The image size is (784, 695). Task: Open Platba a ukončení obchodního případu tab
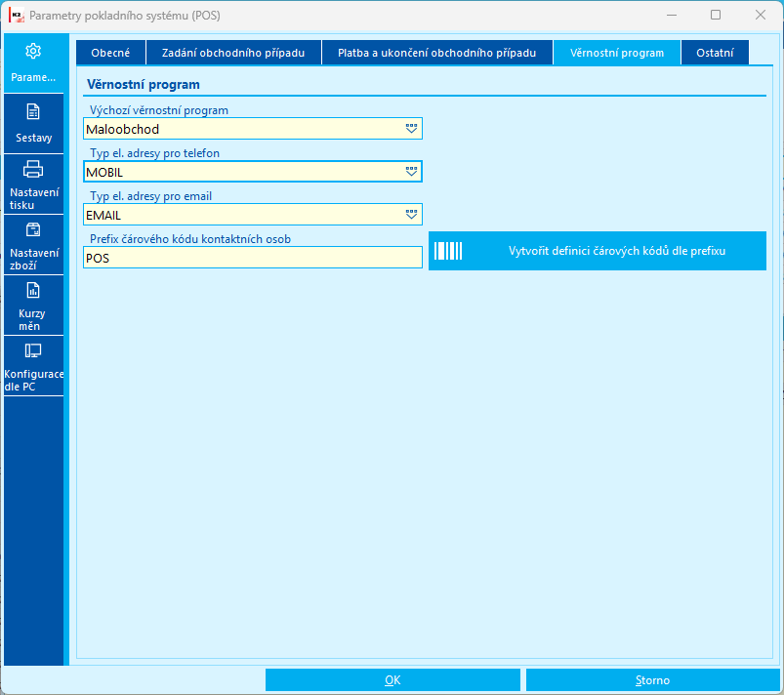click(x=437, y=53)
